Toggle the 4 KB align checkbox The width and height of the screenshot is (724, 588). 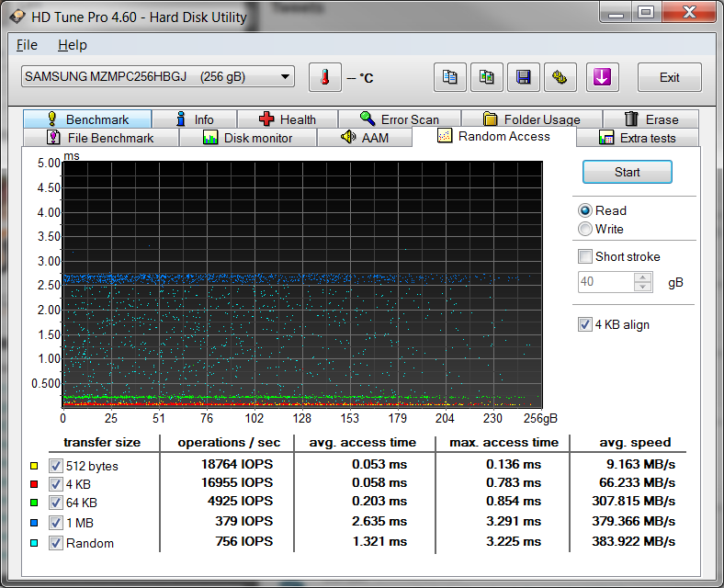pos(585,324)
